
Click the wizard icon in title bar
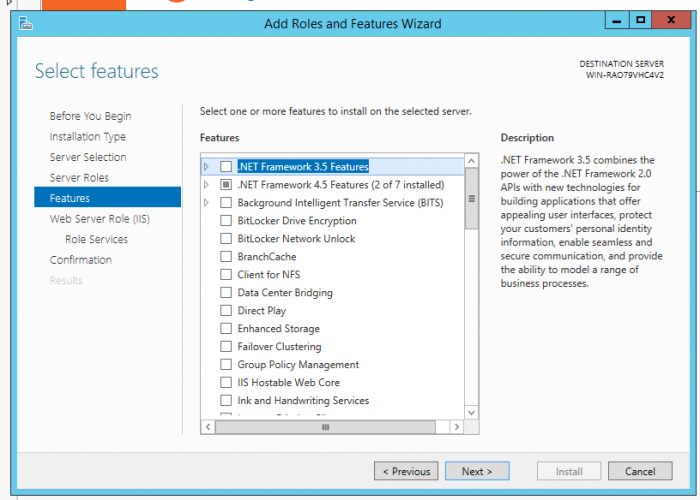click(x=25, y=23)
